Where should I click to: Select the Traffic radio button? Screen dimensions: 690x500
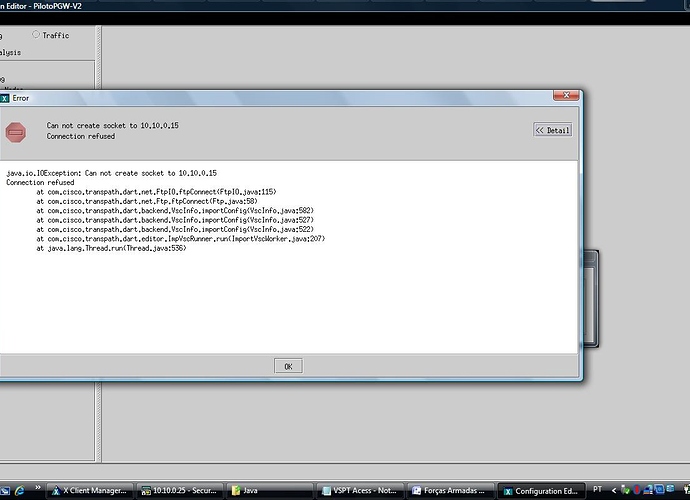click(x=36, y=34)
